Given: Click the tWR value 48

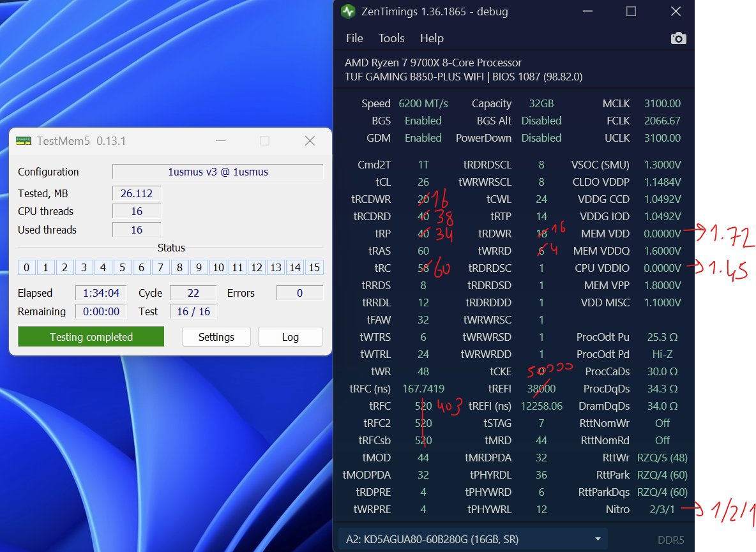Looking at the screenshot, I should click(x=423, y=371).
